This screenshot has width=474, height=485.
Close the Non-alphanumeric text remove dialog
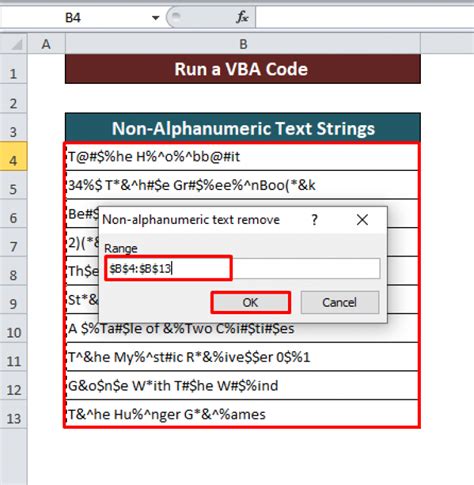362,220
